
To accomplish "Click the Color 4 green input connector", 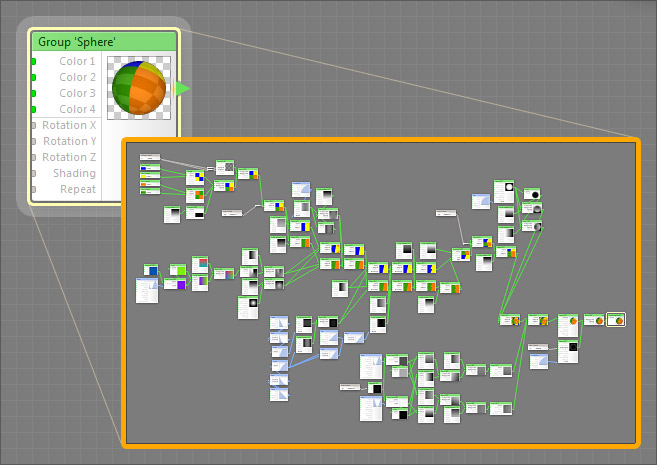I will (x=33, y=110).
